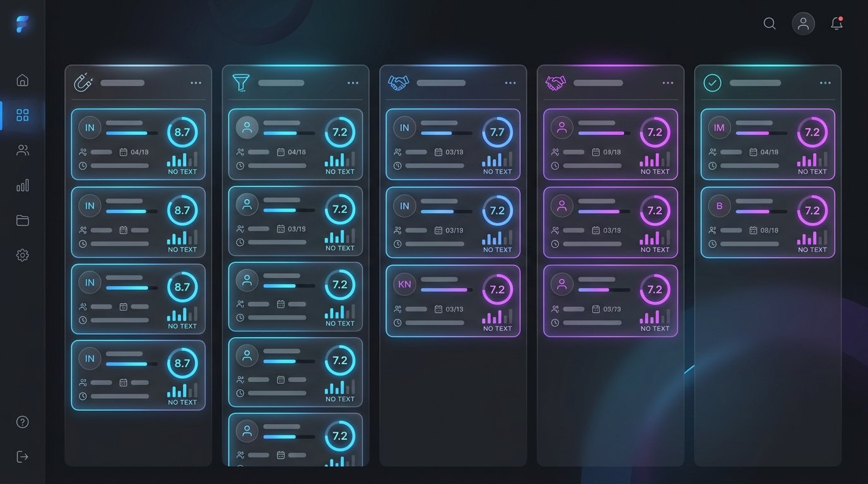Screen dimensions: 868x484
Task: Click the date "03/15" in funnel column
Action: (296, 229)
